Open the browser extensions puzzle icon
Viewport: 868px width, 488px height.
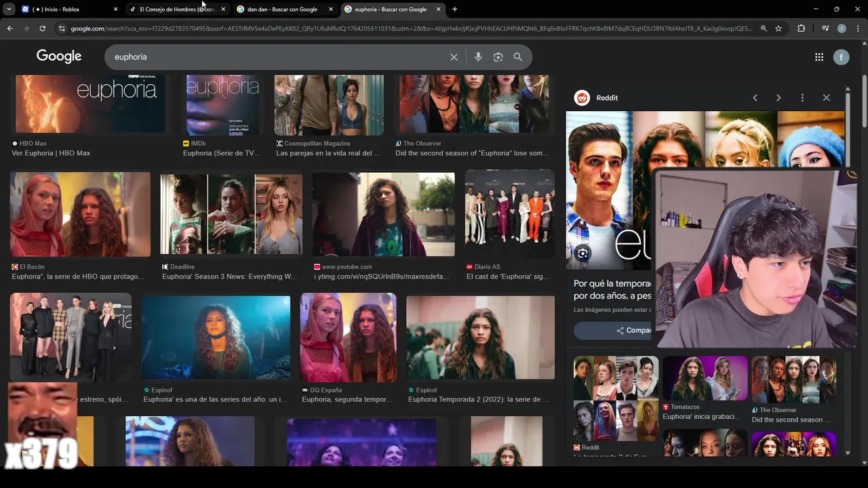[801, 28]
